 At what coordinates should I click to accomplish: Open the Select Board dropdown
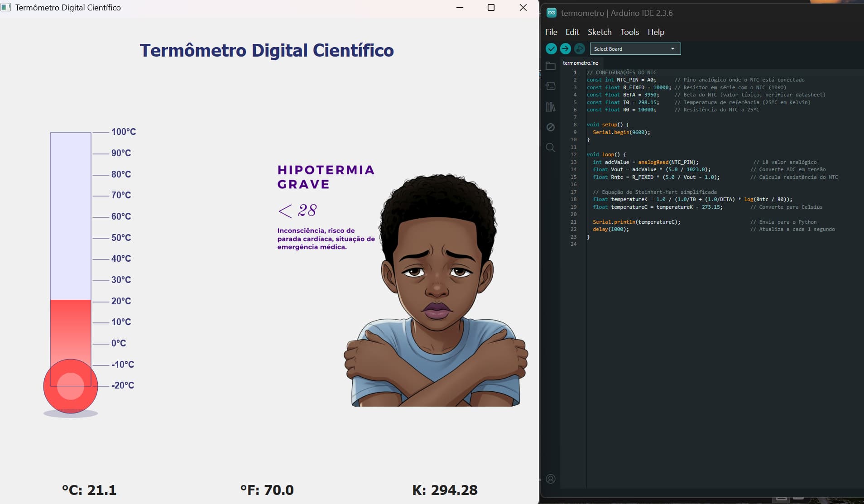635,49
